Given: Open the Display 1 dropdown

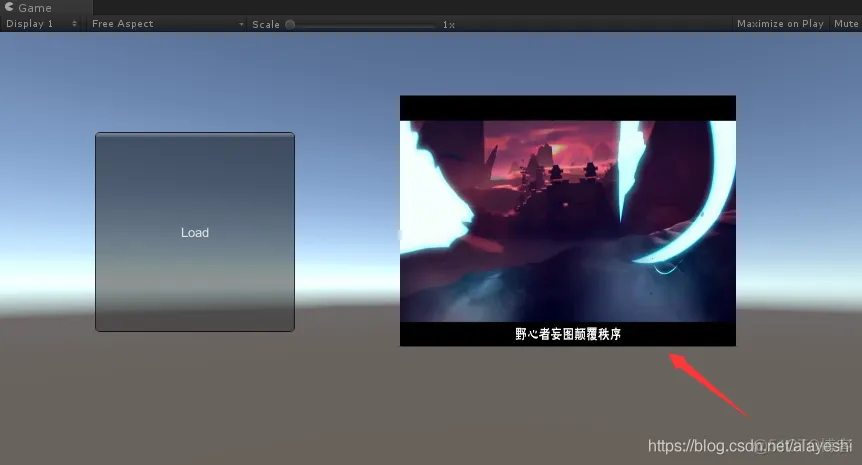Looking at the screenshot, I should (x=41, y=24).
